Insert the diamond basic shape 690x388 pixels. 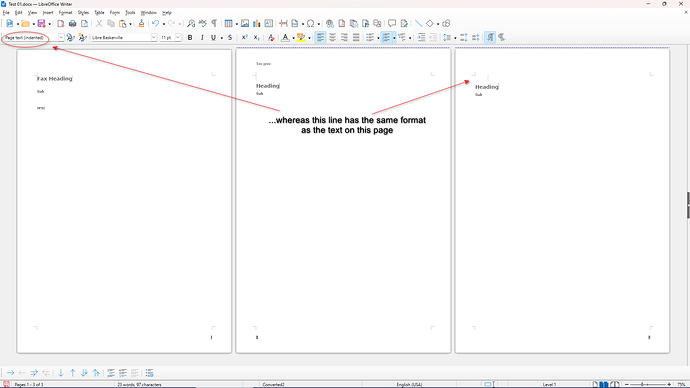coord(430,23)
